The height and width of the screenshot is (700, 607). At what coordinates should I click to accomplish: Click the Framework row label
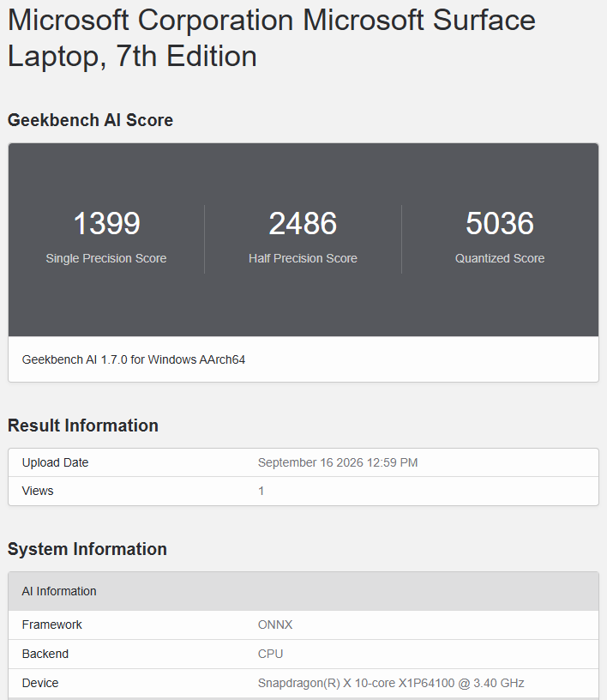[x=51, y=625]
